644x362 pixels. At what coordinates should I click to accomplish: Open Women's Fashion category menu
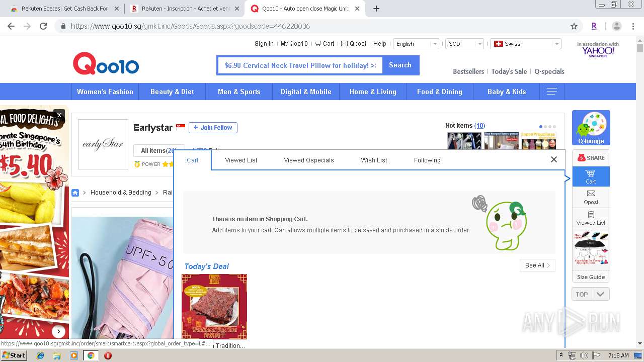coord(105,92)
